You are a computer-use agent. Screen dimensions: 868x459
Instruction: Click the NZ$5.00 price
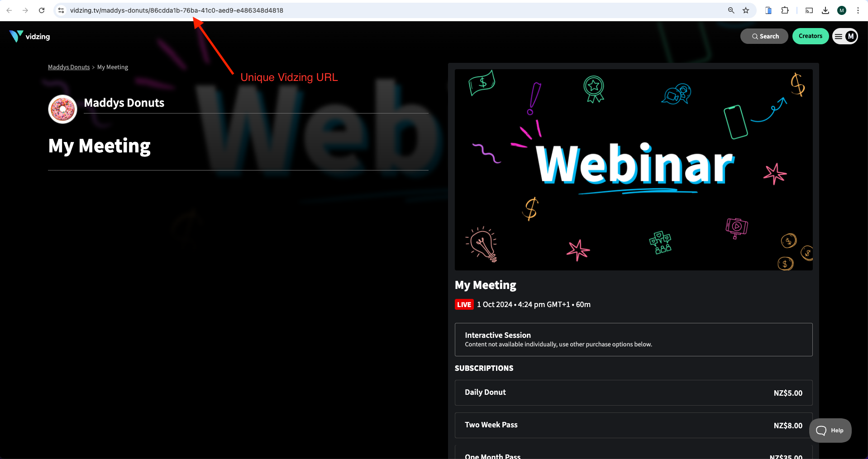[x=788, y=393]
